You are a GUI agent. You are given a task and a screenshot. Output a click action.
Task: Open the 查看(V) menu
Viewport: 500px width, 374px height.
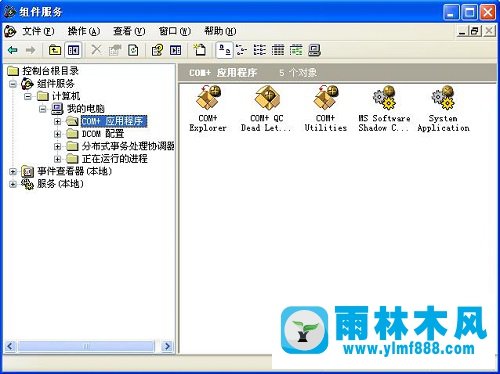pyautogui.click(x=129, y=31)
